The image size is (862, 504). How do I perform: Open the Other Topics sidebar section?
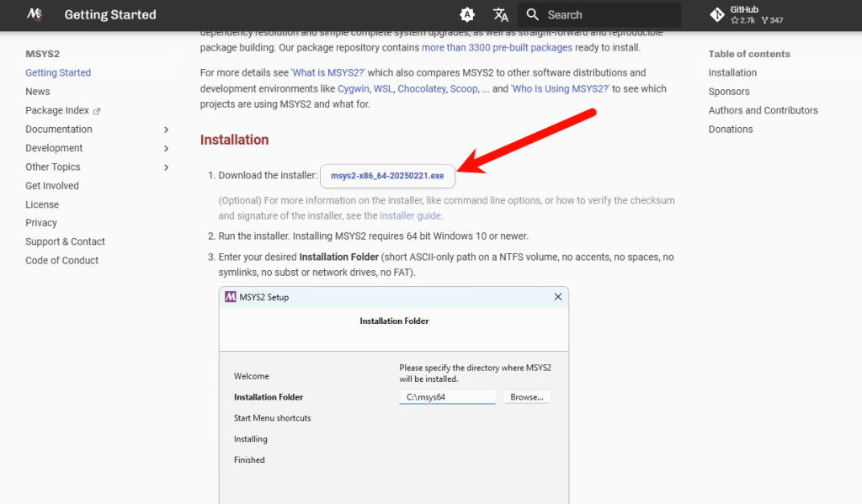(x=53, y=167)
